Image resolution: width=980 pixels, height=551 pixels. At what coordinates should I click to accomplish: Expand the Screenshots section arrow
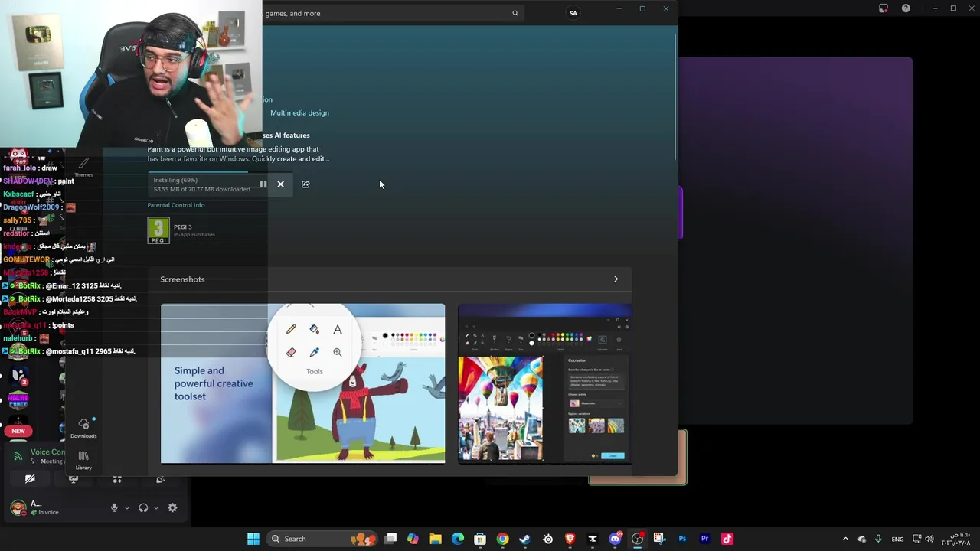pos(616,279)
